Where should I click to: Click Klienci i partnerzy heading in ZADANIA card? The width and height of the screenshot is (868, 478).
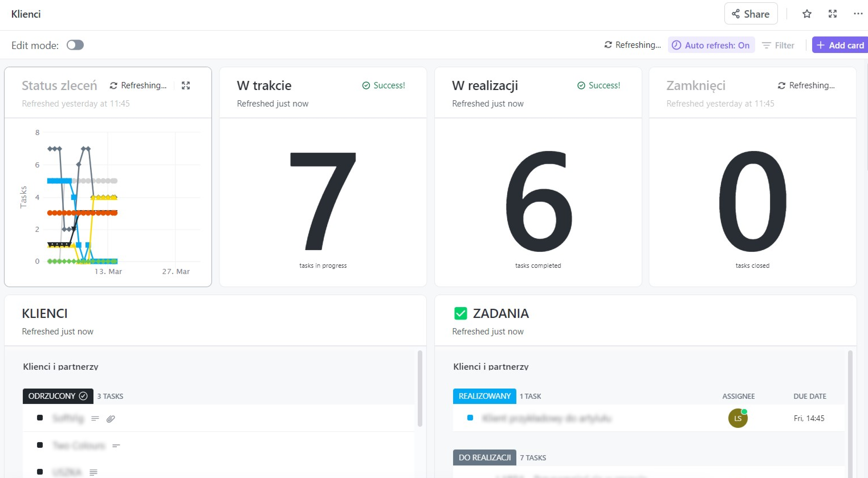pos(491,367)
